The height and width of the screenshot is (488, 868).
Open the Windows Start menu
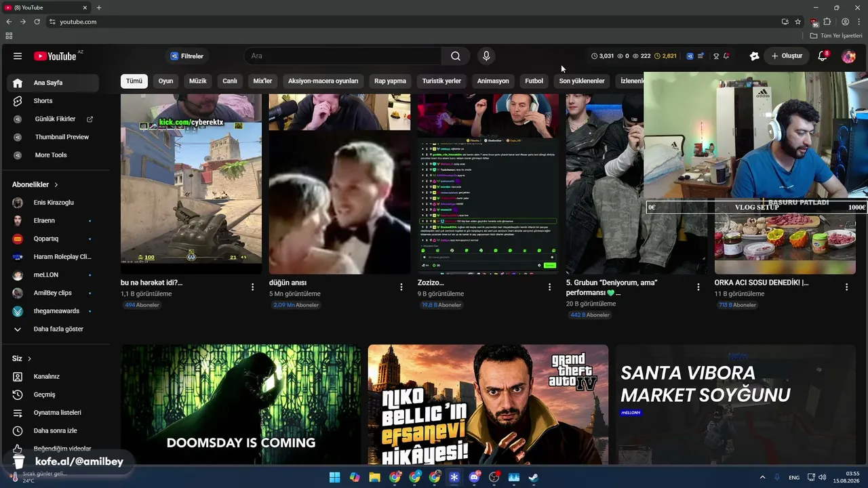pos(334,477)
